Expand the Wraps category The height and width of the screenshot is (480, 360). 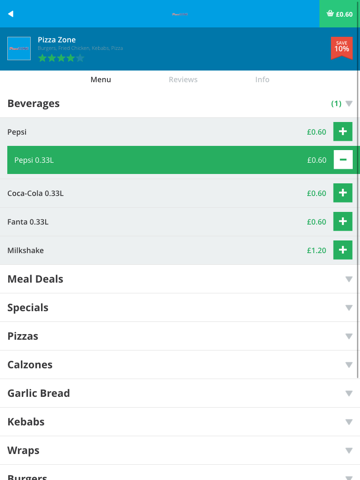(180, 450)
